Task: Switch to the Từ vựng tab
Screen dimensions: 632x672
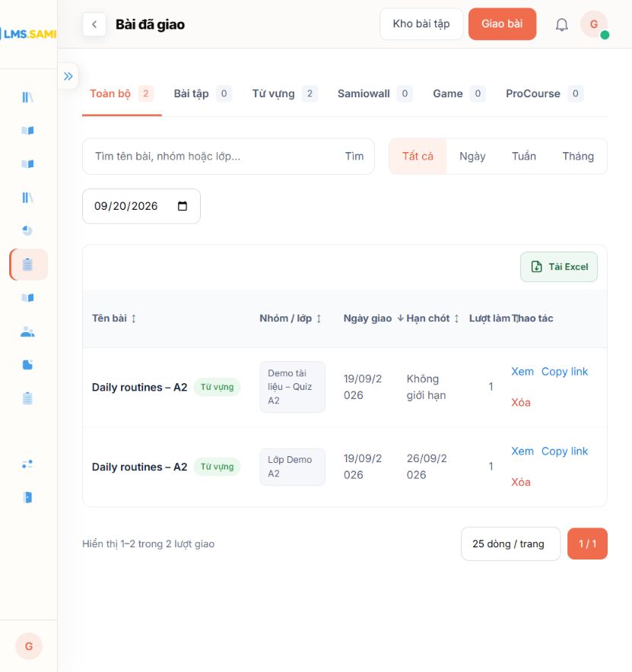Action: (284, 94)
